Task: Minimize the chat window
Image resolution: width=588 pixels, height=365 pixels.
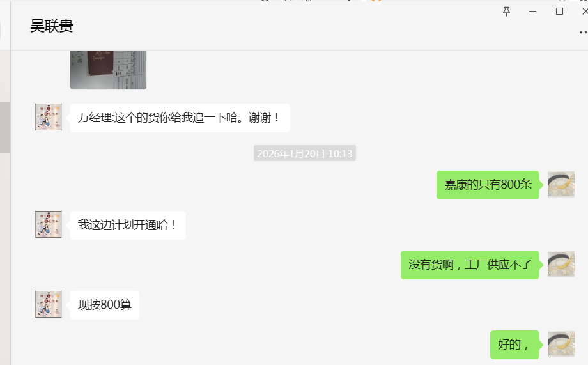Action: [x=532, y=12]
